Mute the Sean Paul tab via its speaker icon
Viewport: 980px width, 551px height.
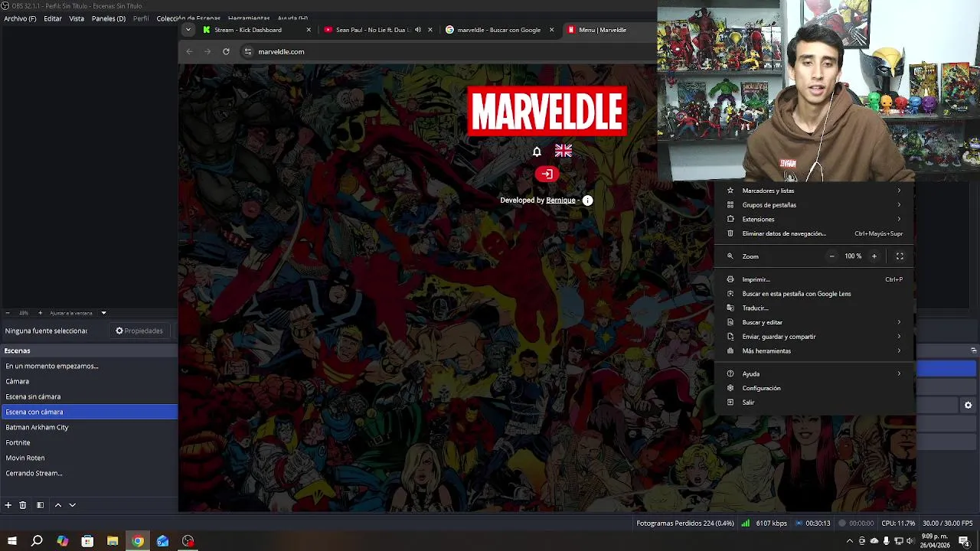417,30
